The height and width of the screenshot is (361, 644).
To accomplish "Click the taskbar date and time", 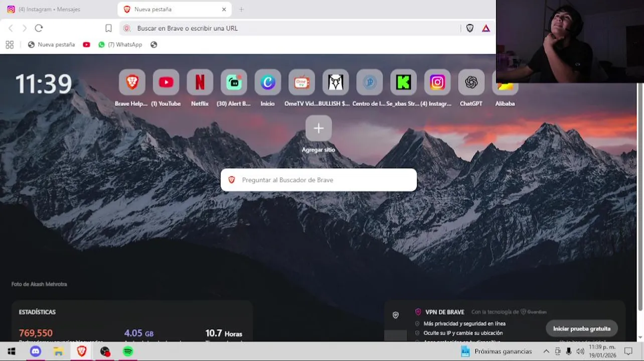I will point(602,351).
